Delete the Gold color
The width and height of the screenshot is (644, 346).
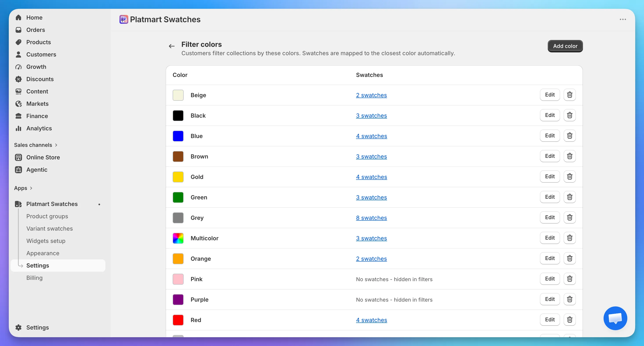(x=570, y=177)
